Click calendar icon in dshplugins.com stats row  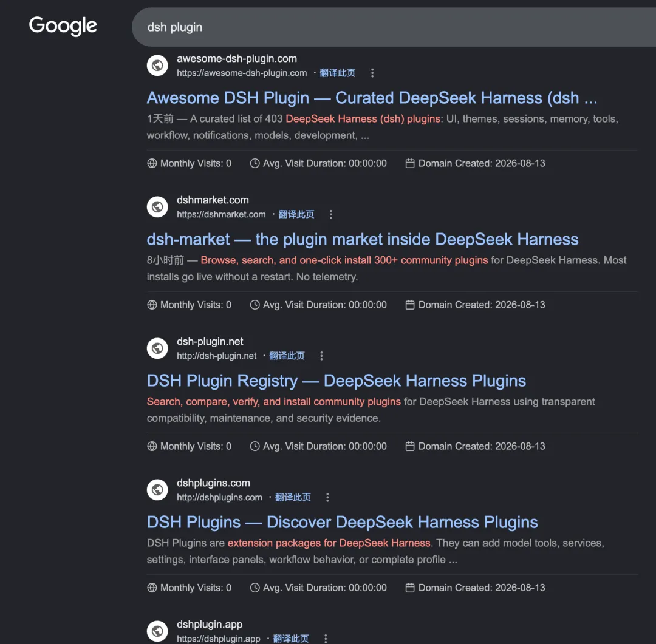(410, 588)
